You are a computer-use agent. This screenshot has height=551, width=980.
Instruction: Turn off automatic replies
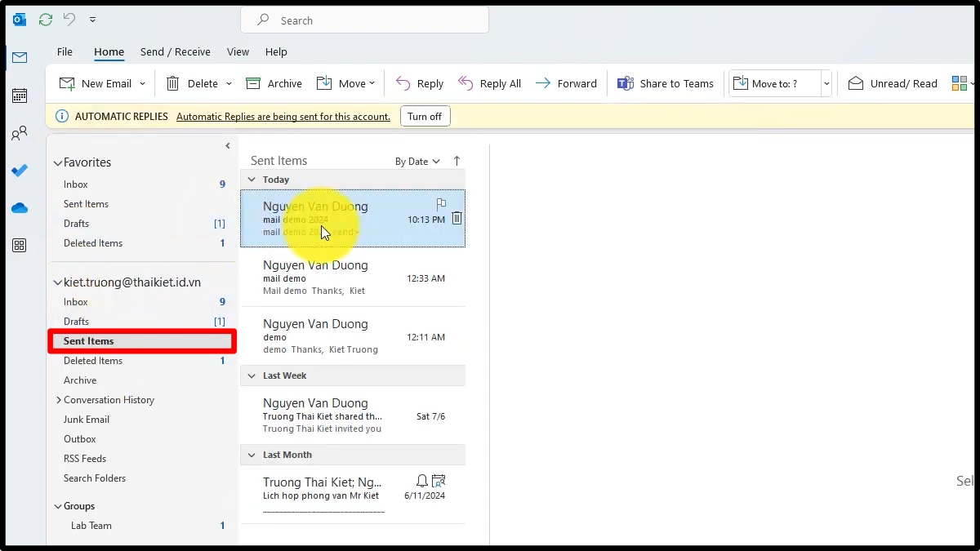click(x=425, y=116)
